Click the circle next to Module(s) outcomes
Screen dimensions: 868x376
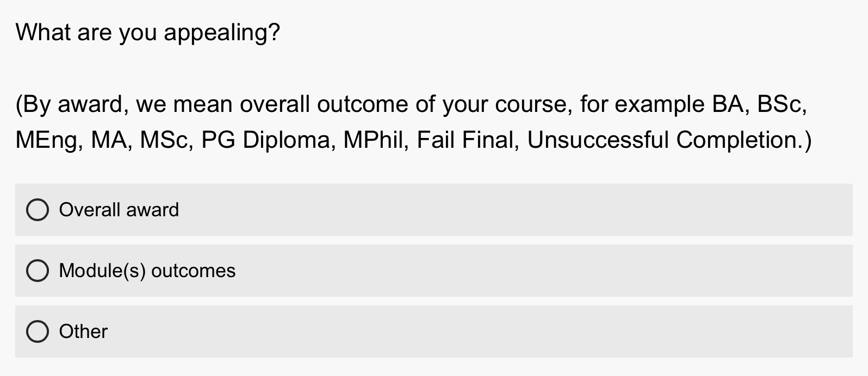coord(37,270)
